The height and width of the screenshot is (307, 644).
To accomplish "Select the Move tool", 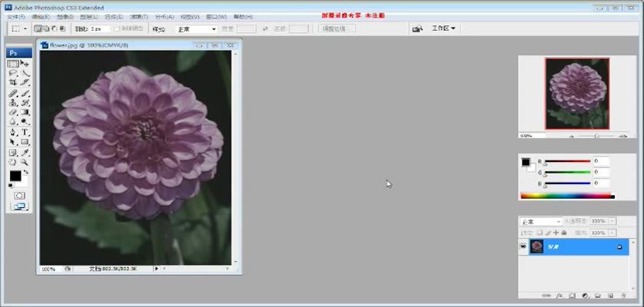I will (x=25, y=64).
